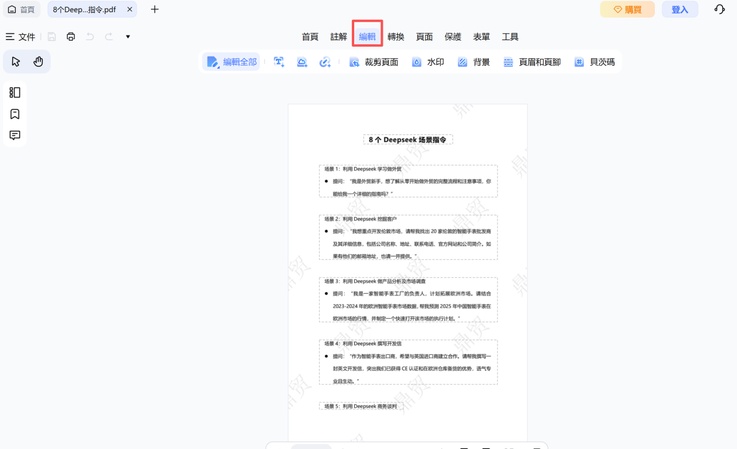Switch to the 8个Deep...指令.pdf document tab
This screenshot has width=737, height=449.
85,9
